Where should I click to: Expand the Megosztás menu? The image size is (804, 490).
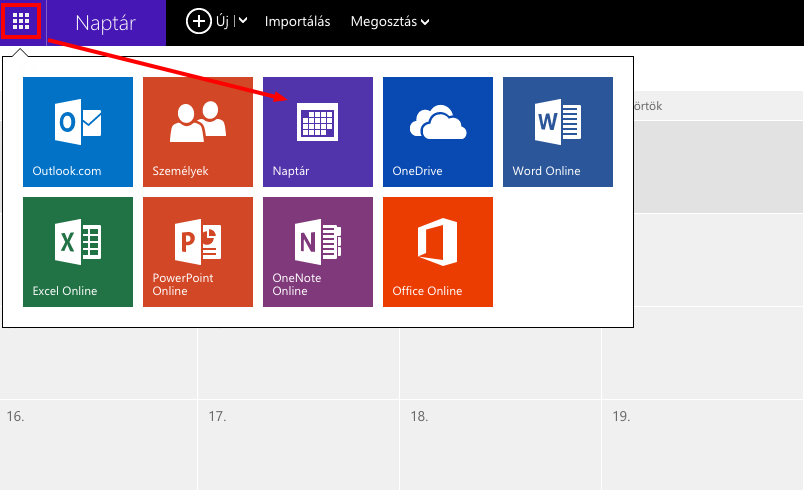390,22
